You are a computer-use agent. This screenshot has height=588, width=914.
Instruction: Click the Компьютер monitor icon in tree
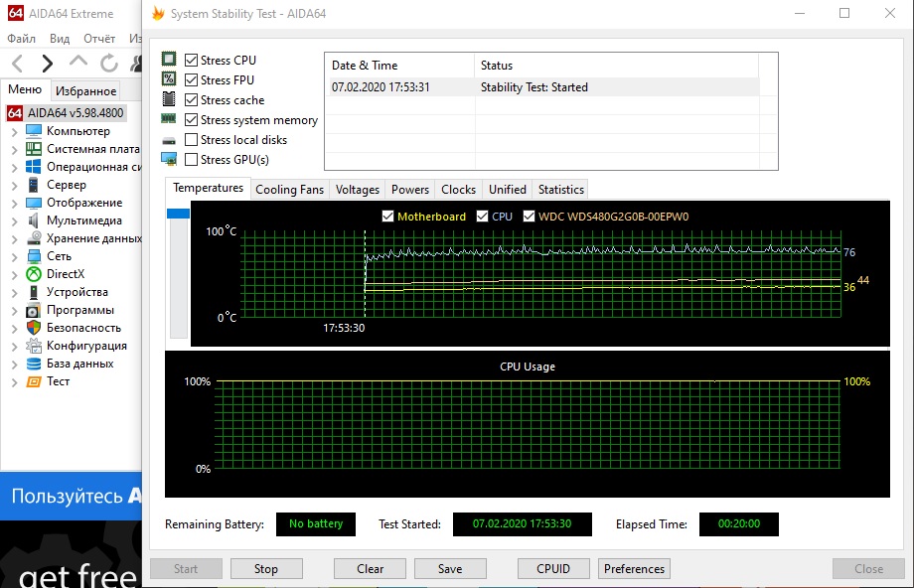point(34,130)
